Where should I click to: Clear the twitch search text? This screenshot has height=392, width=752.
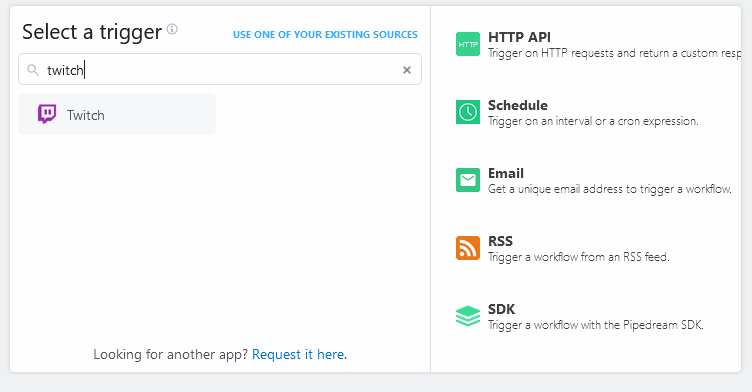[x=407, y=70]
